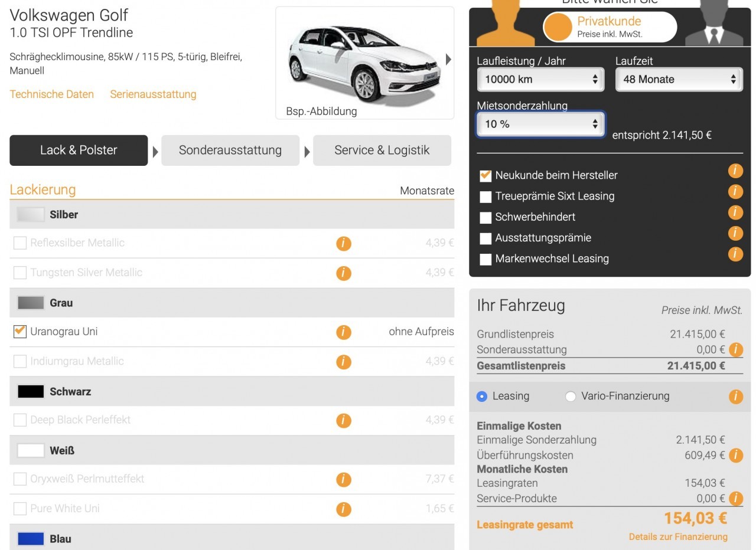The width and height of the screenshot is (756, 550).
Task: Uncheck Neukunde beim Hersteller
Action: point(485,176)
